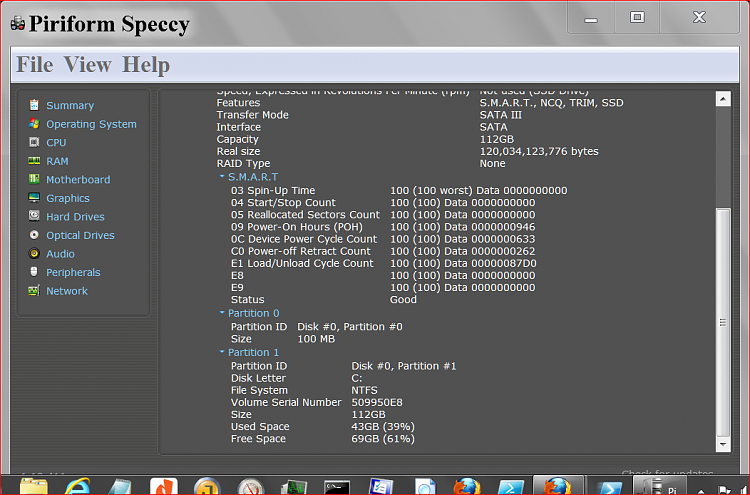Click the File System 'NTFS' value

coord(364,390)
